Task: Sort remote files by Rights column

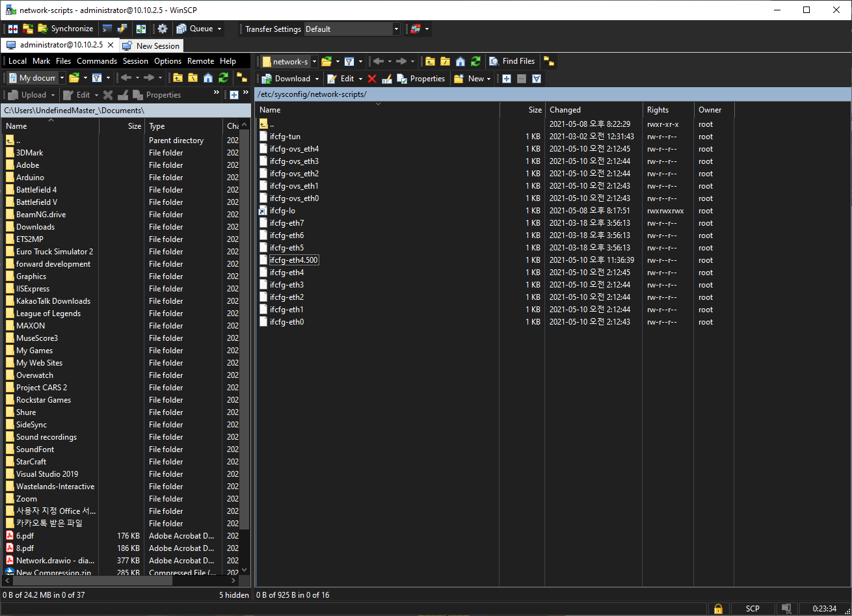Action: coord(668,110)
